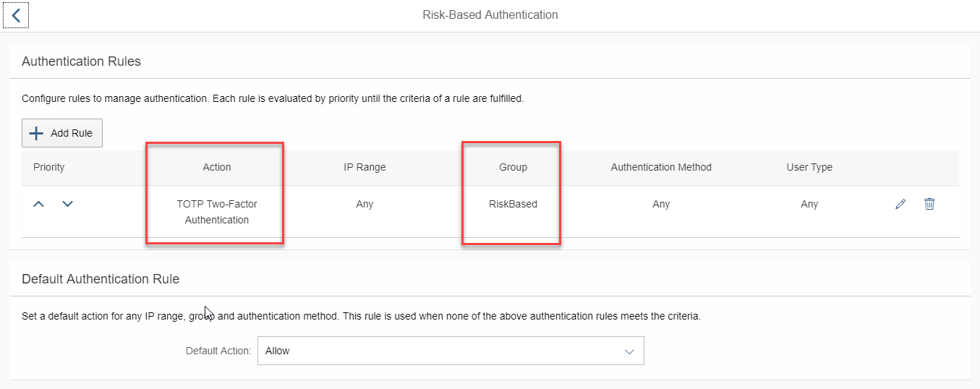Move the rule priority up
Image resolution: width=980 pixels, height=389 pixels.
(39, 205)
